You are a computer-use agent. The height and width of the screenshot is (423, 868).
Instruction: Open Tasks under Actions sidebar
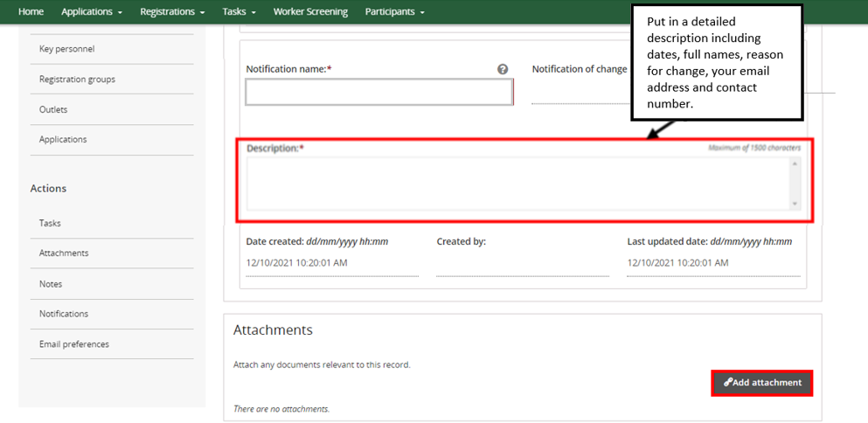pyautogui.click(x=50, y=223)
